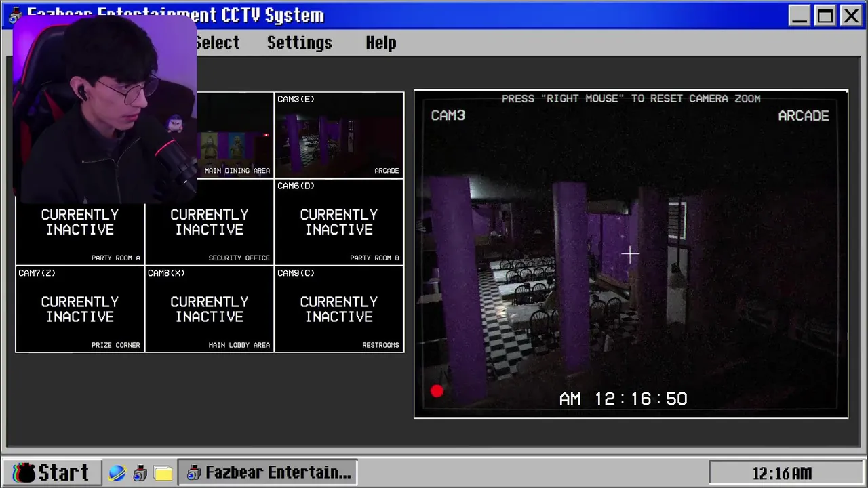Image resolution: width=868 pixels, height=488 pixels.
Task: Open the Start menu
Action: point(52,472)
